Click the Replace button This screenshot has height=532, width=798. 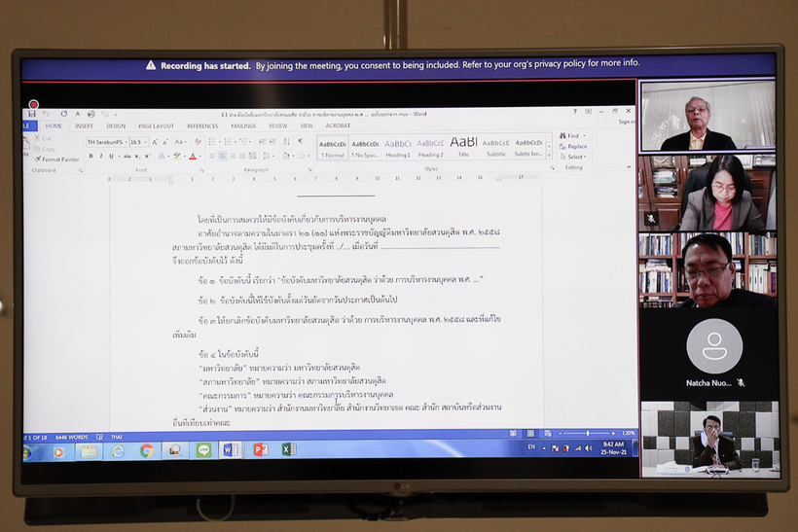click(x=576, y=146)
